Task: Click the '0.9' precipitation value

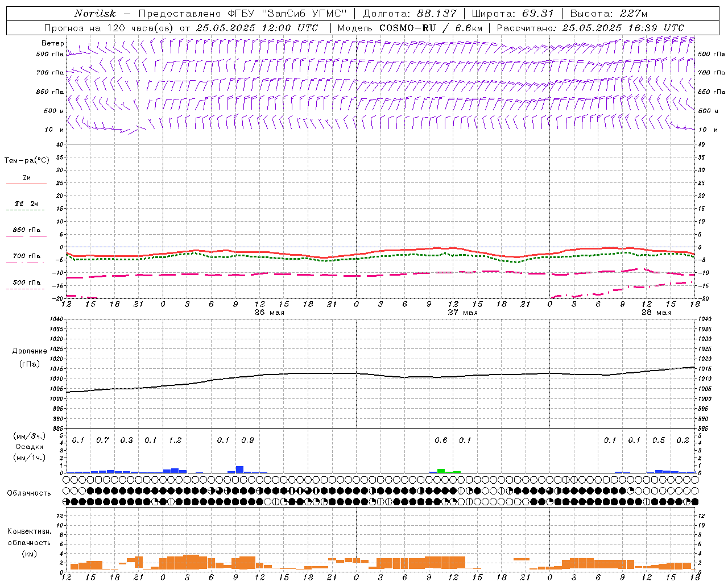Action: point(247,440)
